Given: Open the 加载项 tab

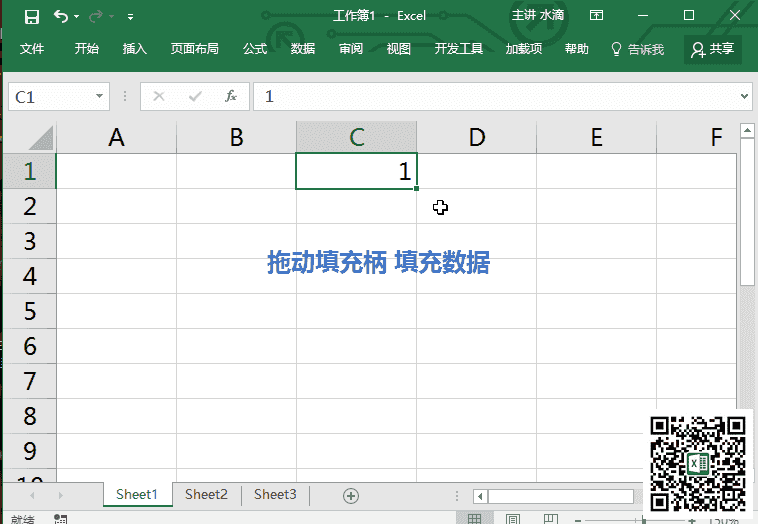Looking at the screenshot, I should (524, 48).
